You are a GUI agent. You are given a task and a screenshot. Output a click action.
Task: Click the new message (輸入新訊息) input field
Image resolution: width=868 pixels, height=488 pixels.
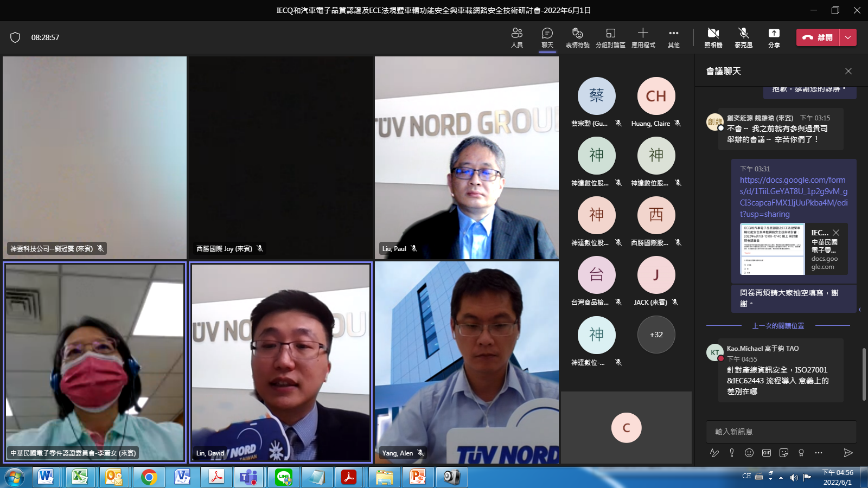781,432
